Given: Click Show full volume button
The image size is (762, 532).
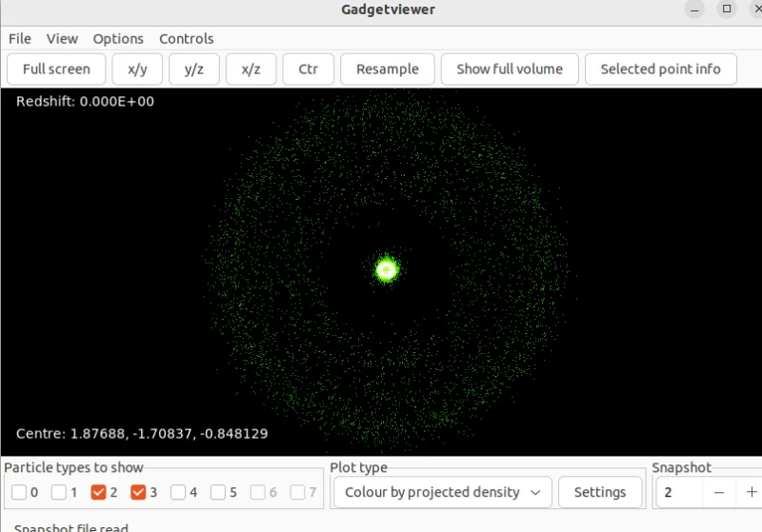Looking at the screenshot, I should pyautogui.click(x=510, y=69).
